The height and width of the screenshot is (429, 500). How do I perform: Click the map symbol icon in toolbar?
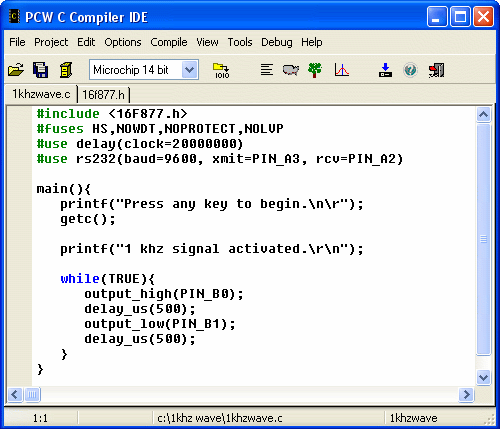click(291, 70)
